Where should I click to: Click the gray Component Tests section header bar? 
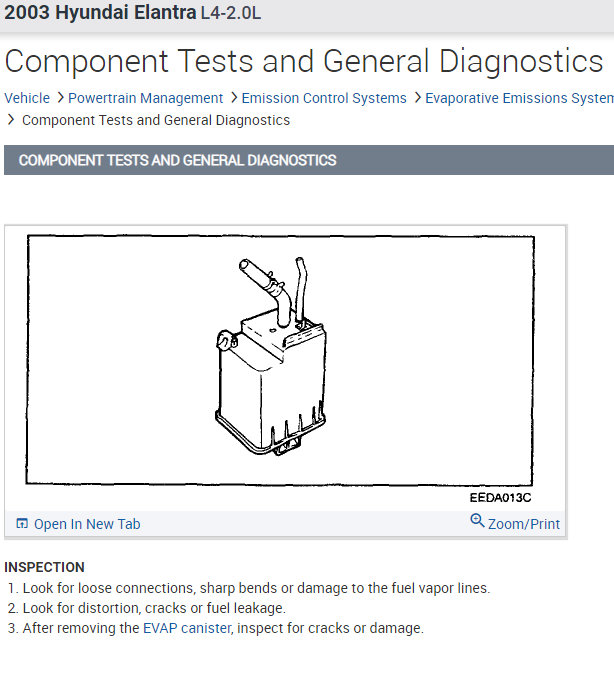coord(307,160)
